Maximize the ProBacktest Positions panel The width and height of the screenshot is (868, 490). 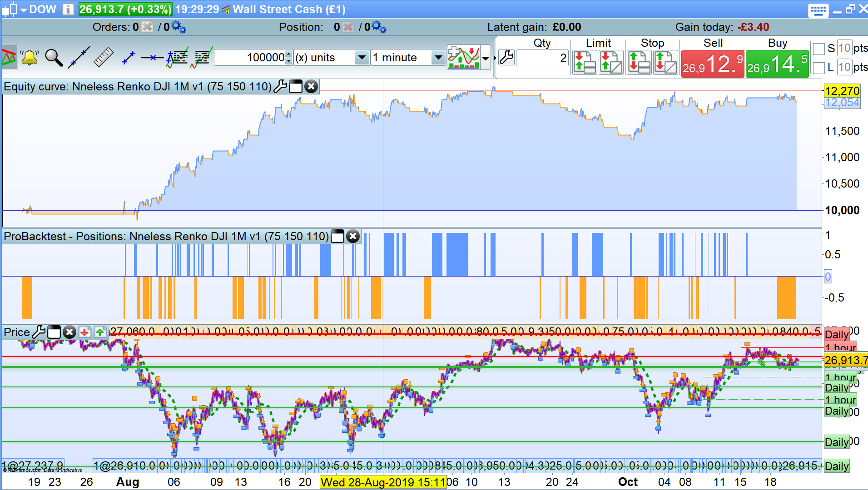(x=337, y=236)
